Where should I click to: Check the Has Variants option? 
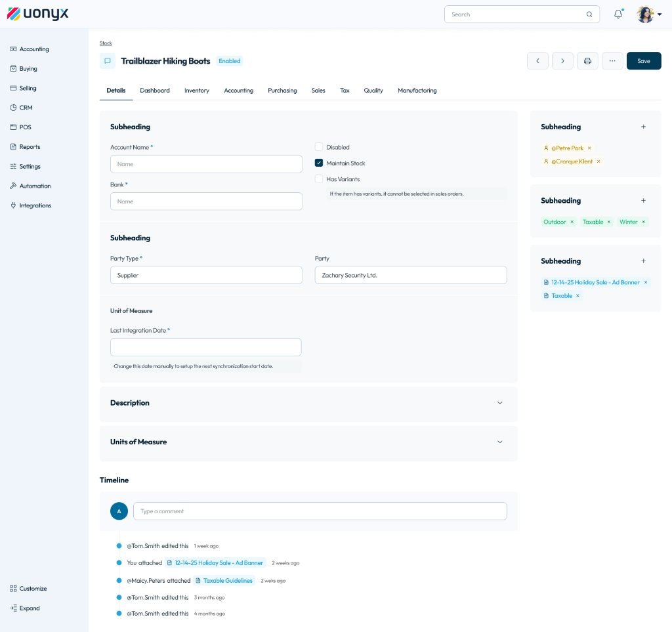tap(319, 179)
